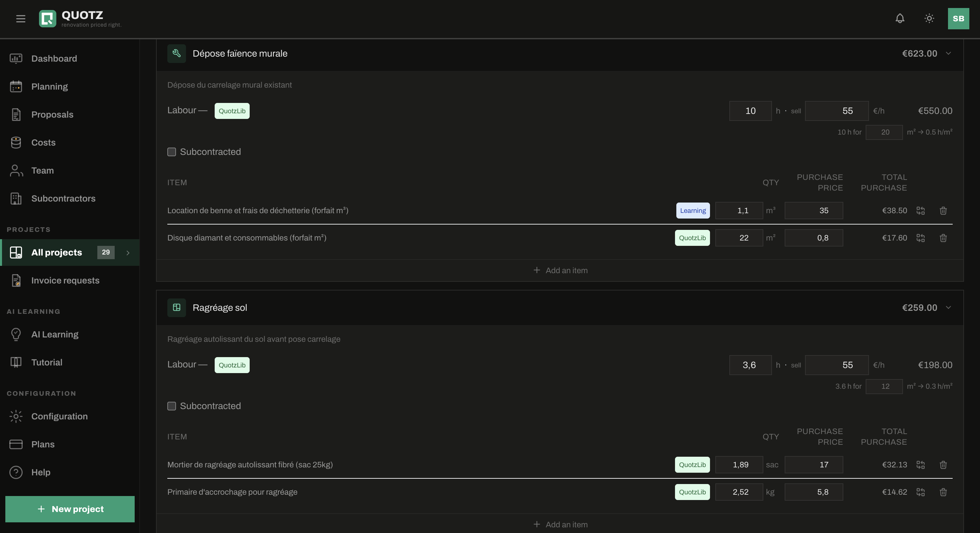Viewport: 980px width, 533px height.
Task: Add an item to Dépose faïence murale
Action: click(x=560, y=270)
